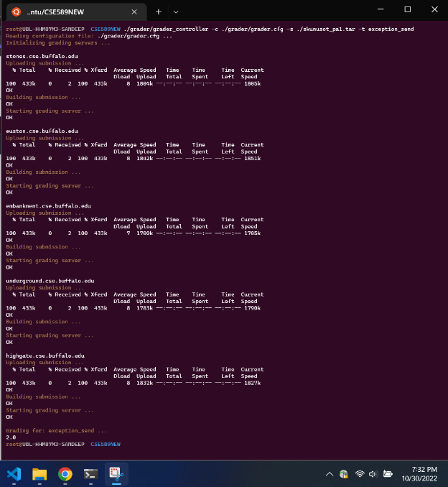Image resolution: width=448 pixels, height=487 pixels.
Task: Click the embankment.cse.buffalo.edu host line
Action: coord(48,206)
